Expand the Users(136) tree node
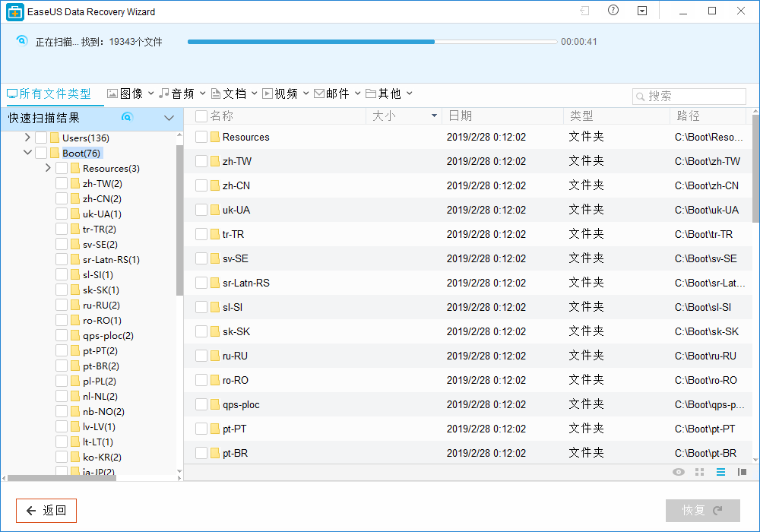The width and height of the screenshot is (760, 532). click(x=27, y=138)
